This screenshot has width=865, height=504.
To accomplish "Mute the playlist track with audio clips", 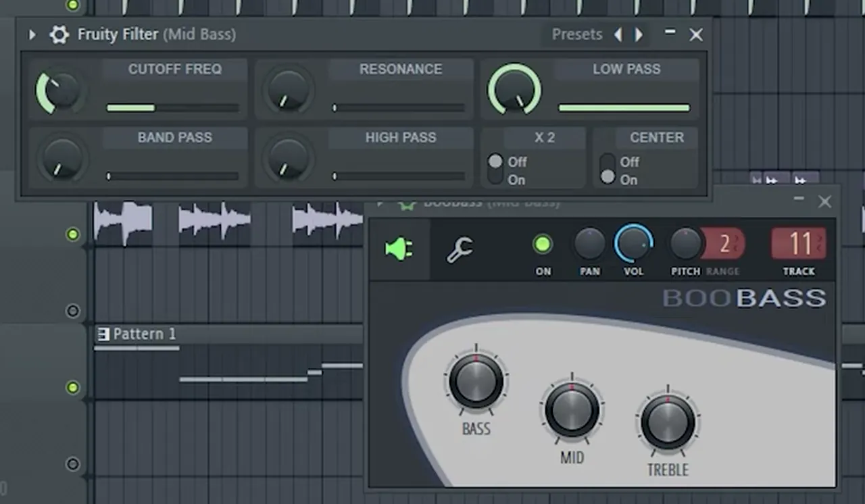I will (72, 234).
